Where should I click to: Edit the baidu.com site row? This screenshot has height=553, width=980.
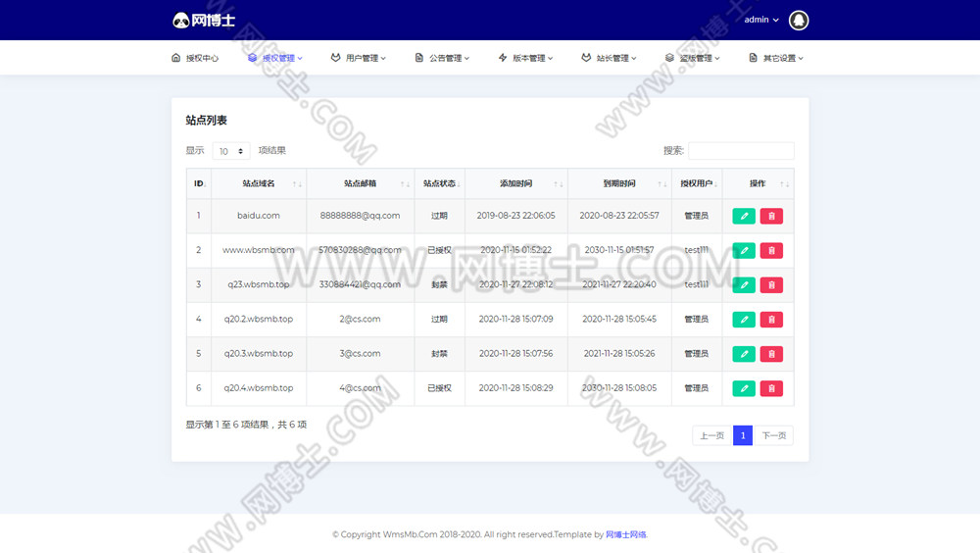(744, 216)
